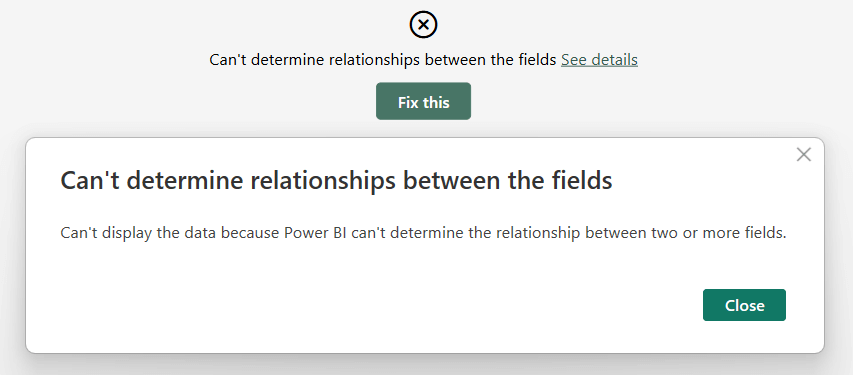
Task: Click the Power BI explanation text in dialog
Action: click(423, 233)
